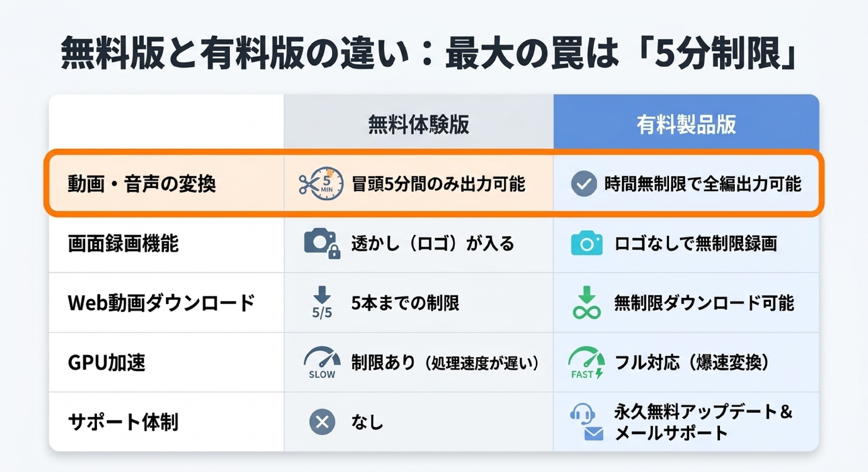The image size is (868, 472).
Task: Click the gray X circle icon
Action: 322,422
